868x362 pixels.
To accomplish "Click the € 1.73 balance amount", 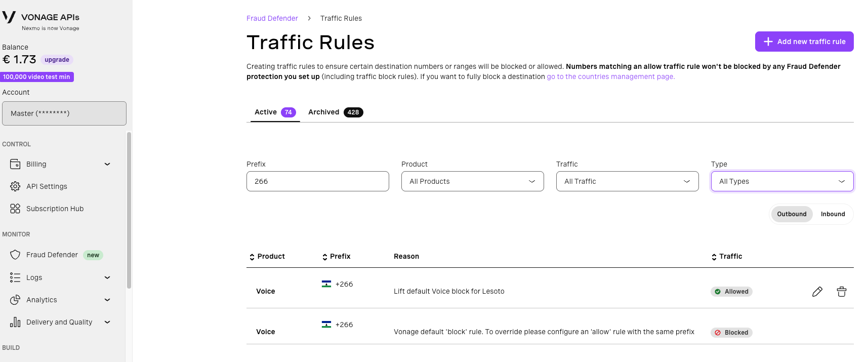I will [19, 59].
